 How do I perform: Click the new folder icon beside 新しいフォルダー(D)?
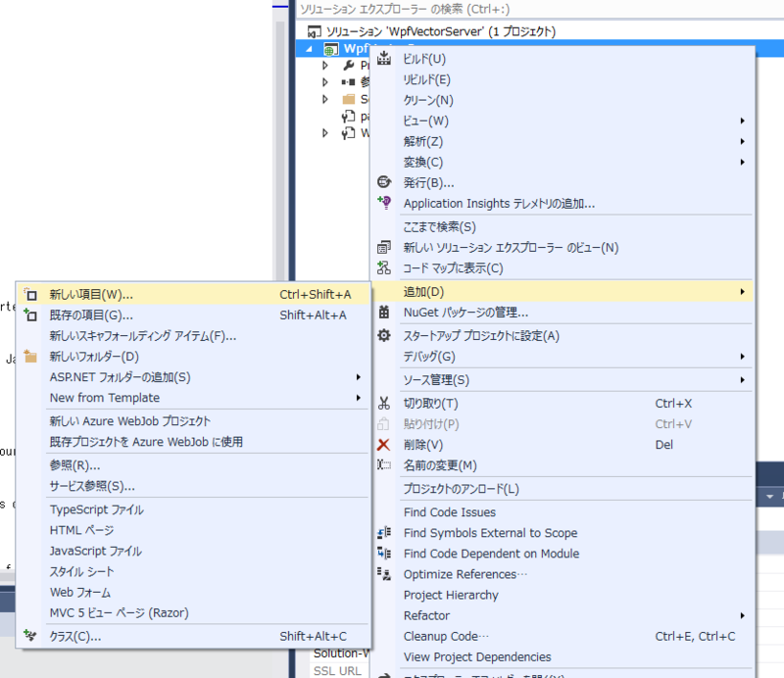click(30, 356)
